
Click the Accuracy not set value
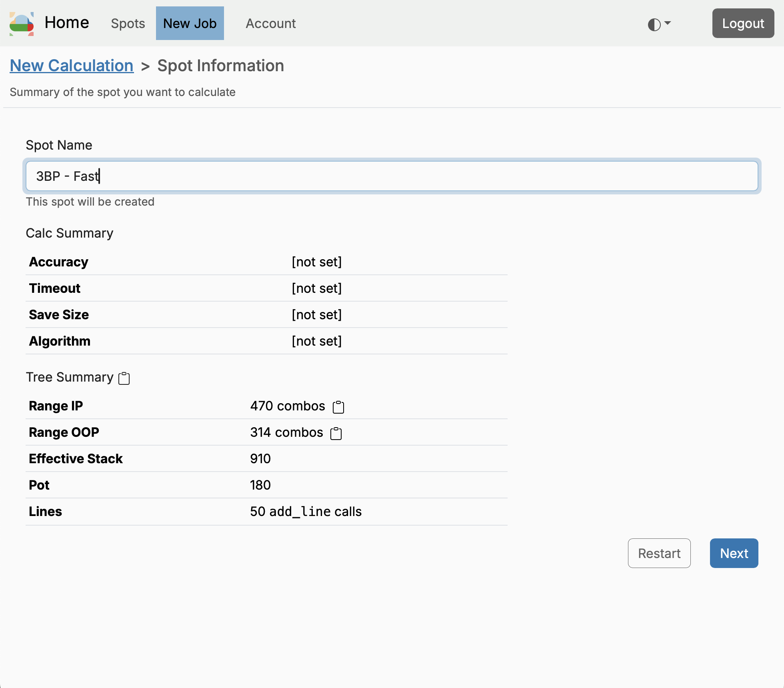point(317,262)
